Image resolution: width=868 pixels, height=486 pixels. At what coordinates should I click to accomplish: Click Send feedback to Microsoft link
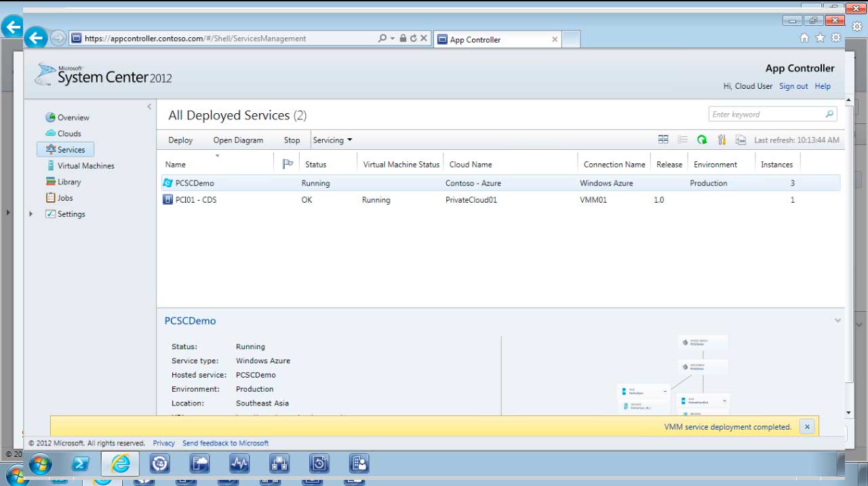pyautogui.click(x=226, y=443)
